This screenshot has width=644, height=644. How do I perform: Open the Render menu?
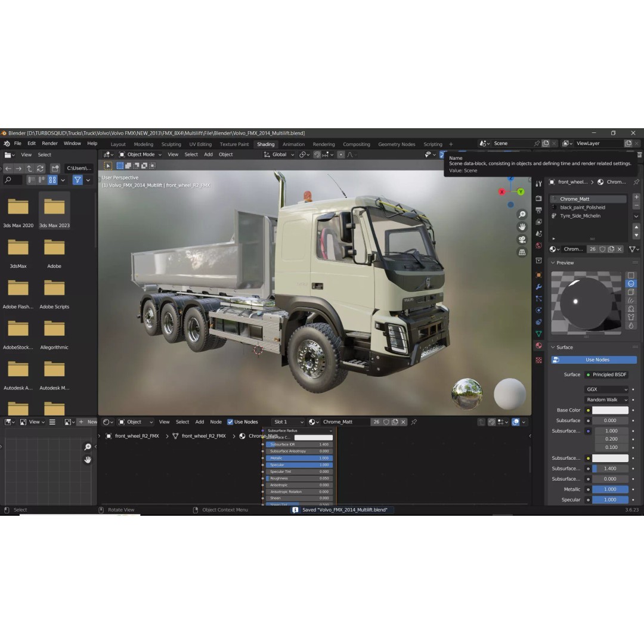[49, 143]
